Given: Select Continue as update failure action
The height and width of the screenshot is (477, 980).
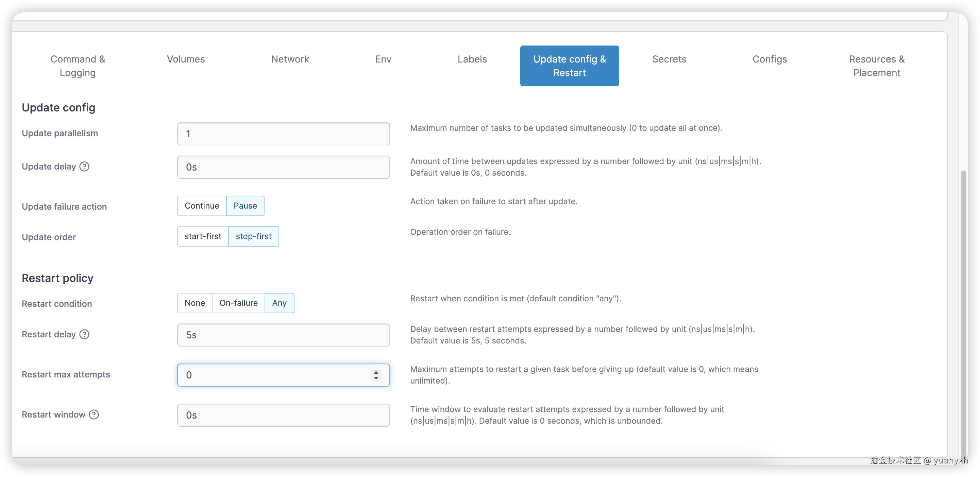Looking at the screenshot, I should click(x=201, y=206).
